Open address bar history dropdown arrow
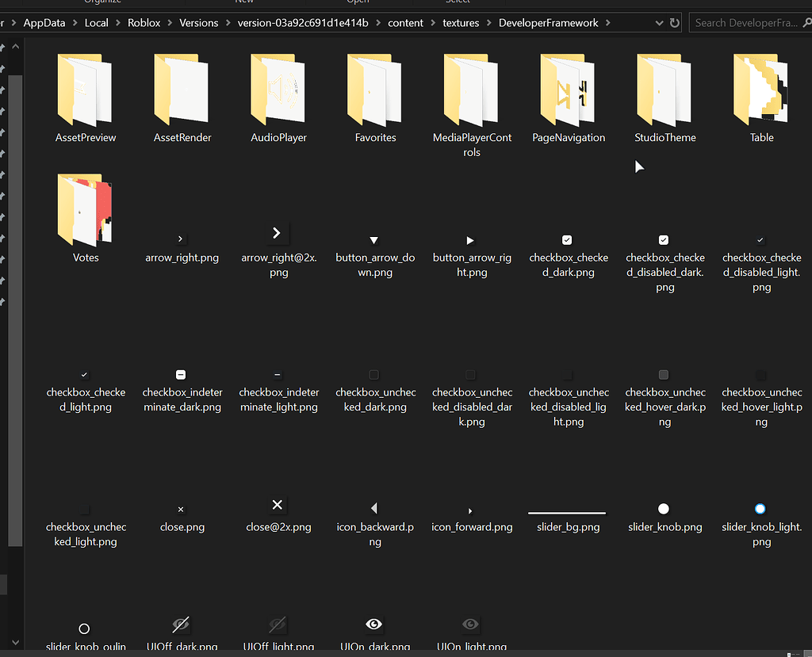This screenshot has height=657, width=812. [x=659, y=23]
